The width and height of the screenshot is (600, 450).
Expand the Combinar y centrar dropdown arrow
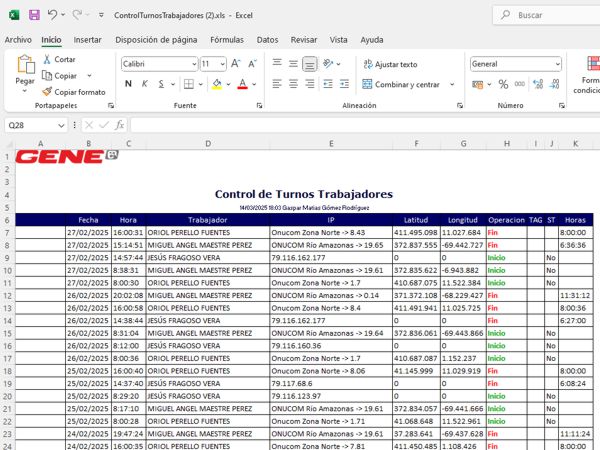(x=445, y=85)
